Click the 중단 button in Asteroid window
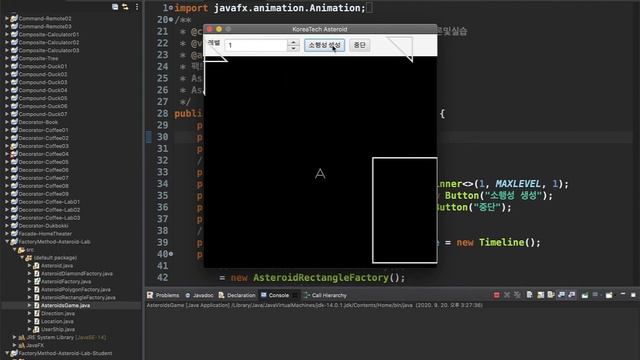The height and width of the screenshot is (360, 640). pos(360,45)
